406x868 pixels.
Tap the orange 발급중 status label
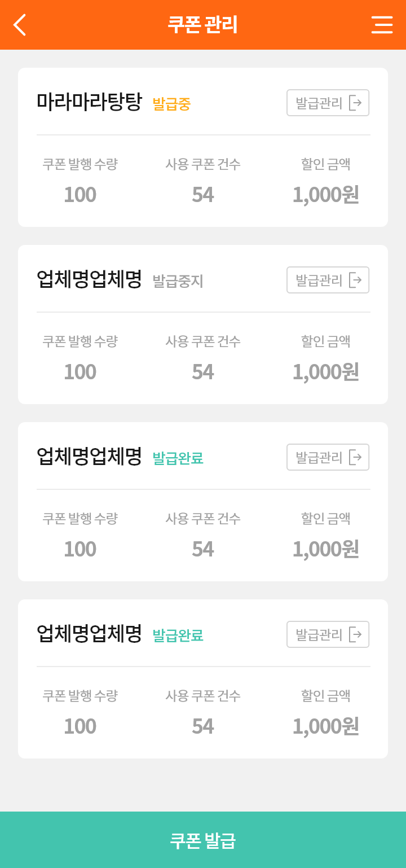click(171, 104)
